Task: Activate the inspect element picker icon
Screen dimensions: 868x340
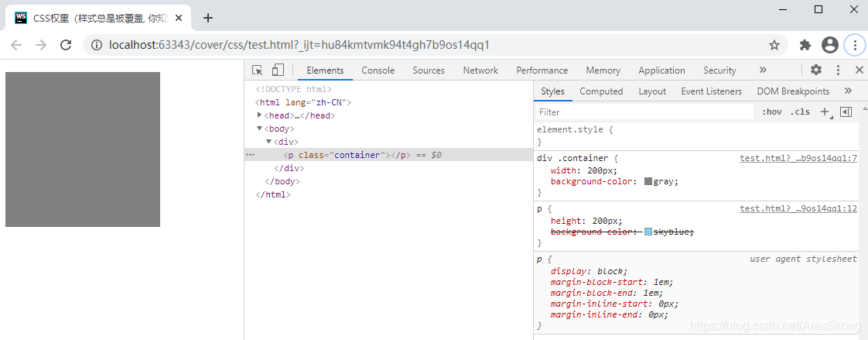Action: (258, 70)
